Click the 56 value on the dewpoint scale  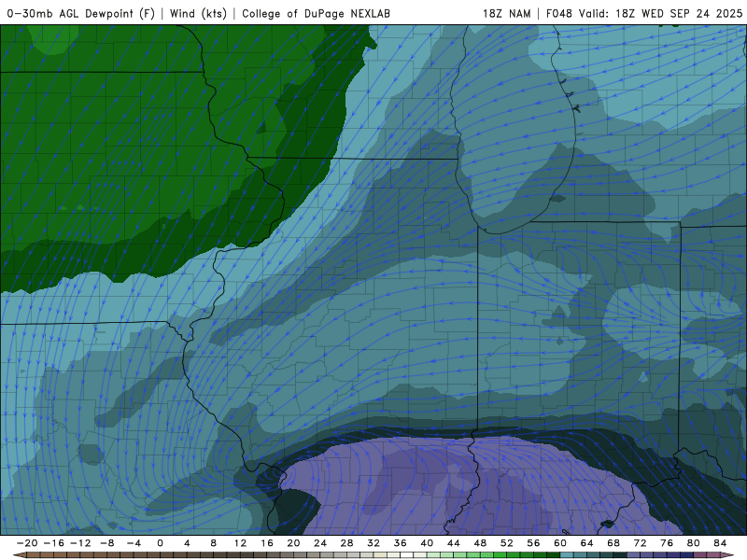pos(533,543)
